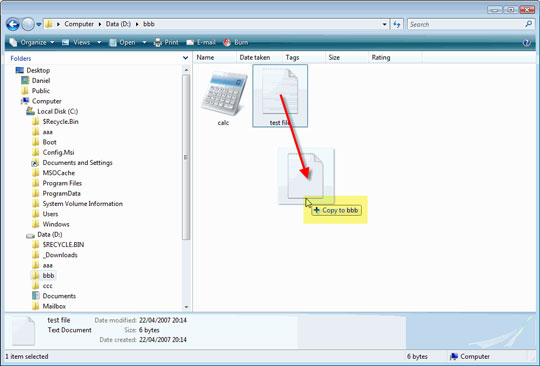Sort by the Rating column header

[x=395, y=57]
